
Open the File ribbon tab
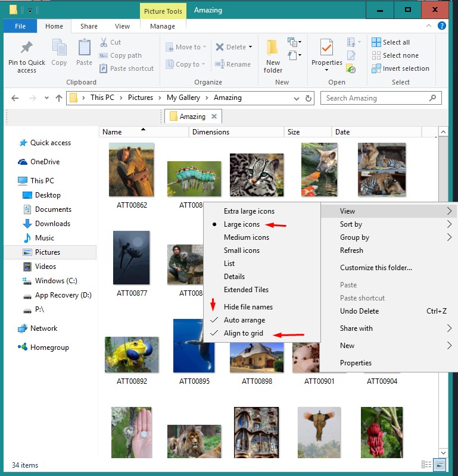pos(20,26)
